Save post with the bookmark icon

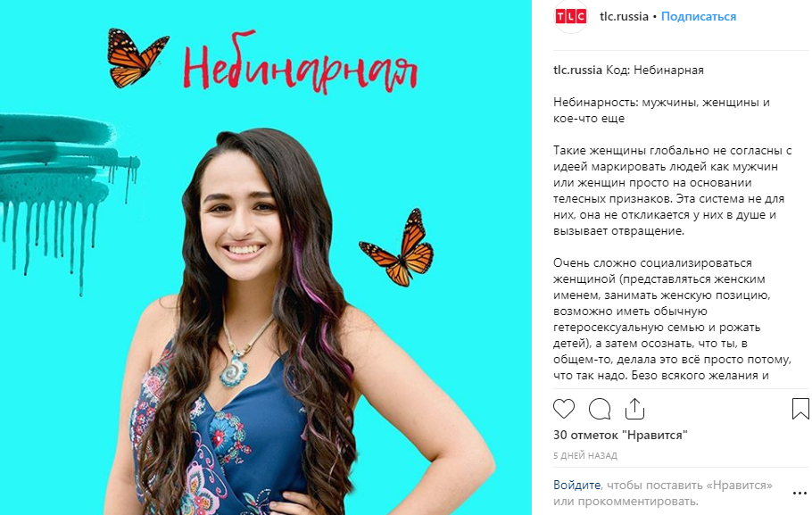(x=800, y=409)
